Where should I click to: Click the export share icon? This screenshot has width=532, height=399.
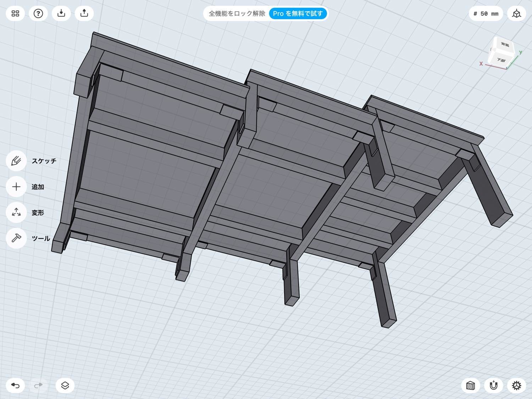[84, 13]
